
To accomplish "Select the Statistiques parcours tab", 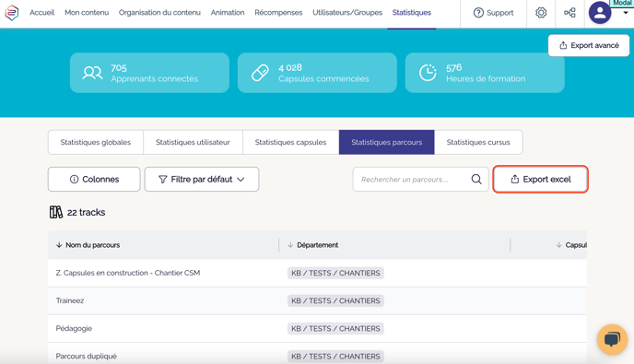I will coord(386,142).
